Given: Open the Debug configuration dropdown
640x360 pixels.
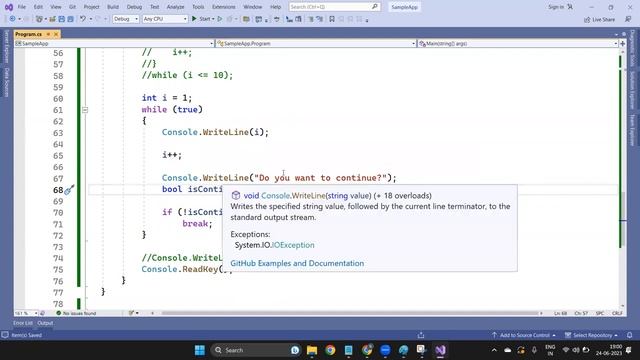Looking at the screenshot, I should point(126,19).
